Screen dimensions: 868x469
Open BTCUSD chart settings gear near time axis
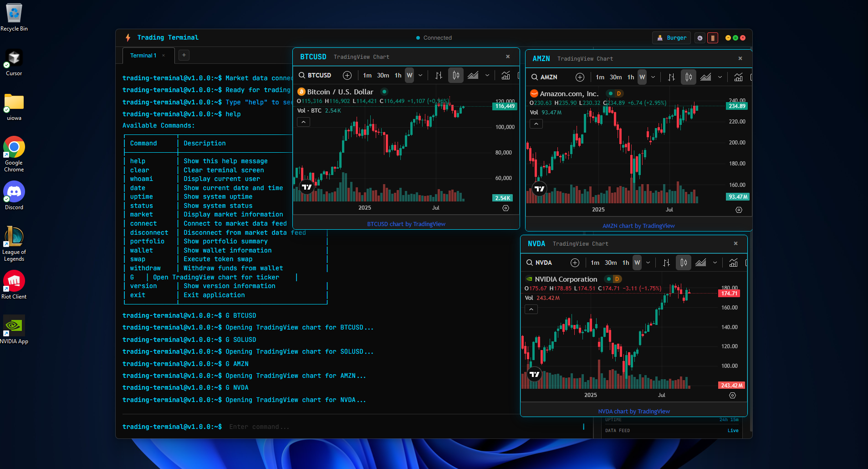pos(505,208)
